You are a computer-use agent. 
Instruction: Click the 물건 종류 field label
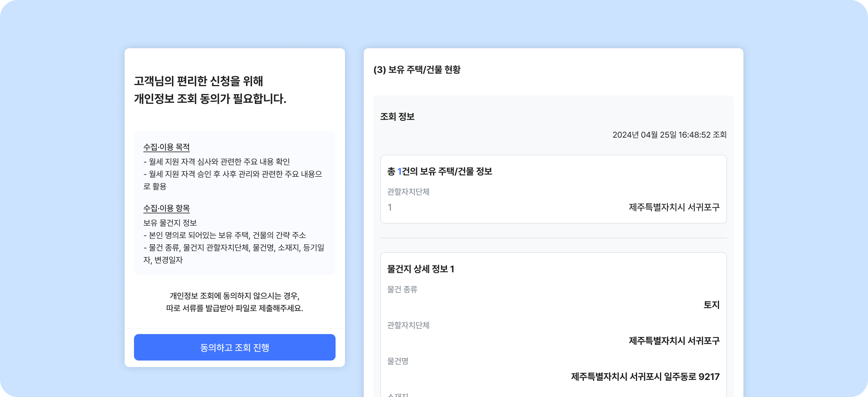[402, 289]
